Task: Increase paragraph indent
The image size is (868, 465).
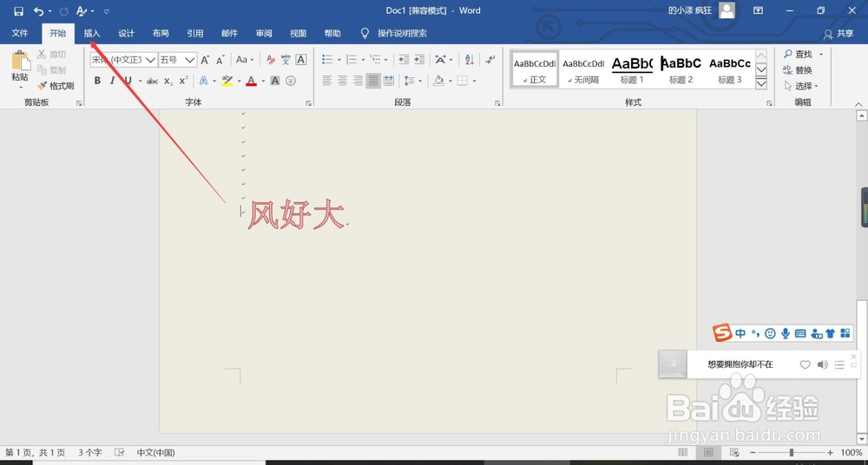Action: point(419,60)
